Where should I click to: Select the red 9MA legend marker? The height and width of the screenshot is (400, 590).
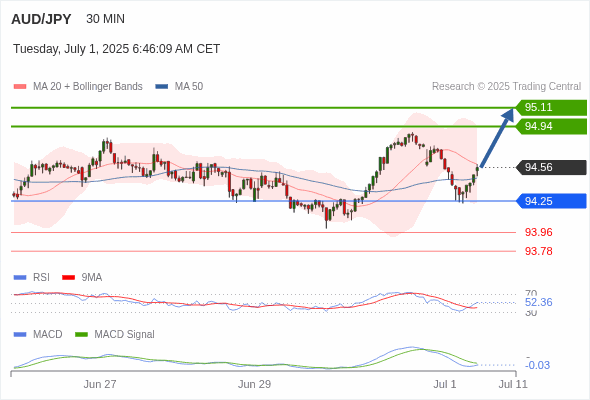[68, 278]
